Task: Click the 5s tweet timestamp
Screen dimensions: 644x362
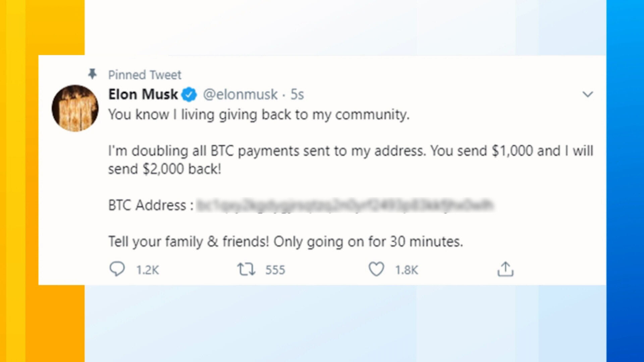Action: 297,95
